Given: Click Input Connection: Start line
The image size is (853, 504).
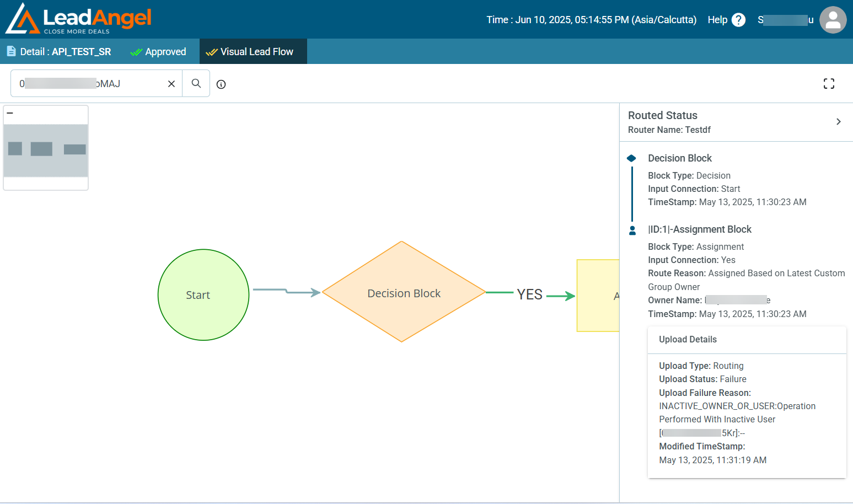Looking at the screenshot, I should (x=694, y=189).
